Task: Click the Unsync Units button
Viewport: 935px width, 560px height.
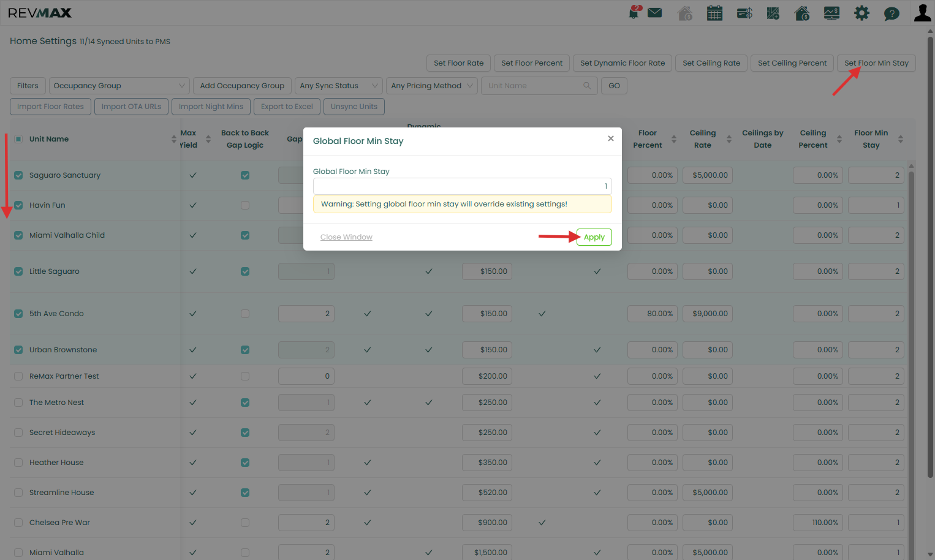Action: click(354, 107)
